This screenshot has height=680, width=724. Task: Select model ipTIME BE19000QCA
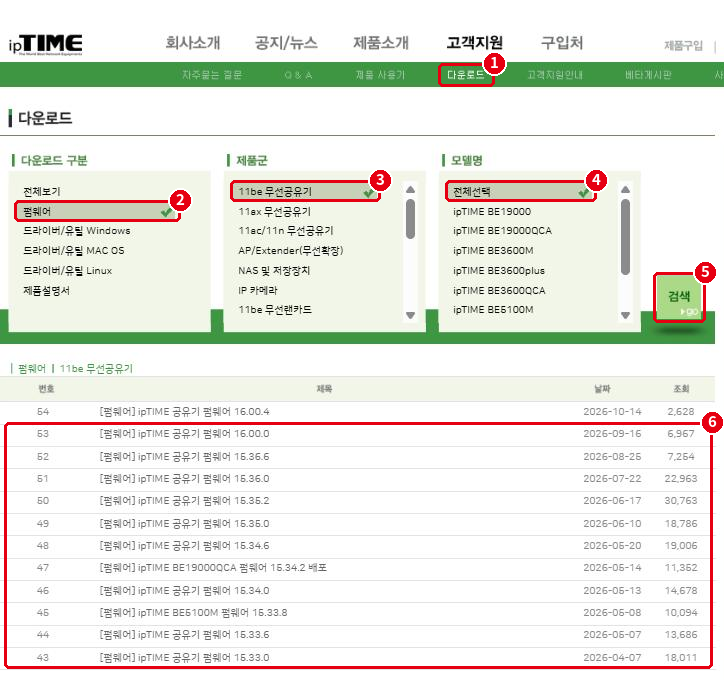(x=502, y=231)
